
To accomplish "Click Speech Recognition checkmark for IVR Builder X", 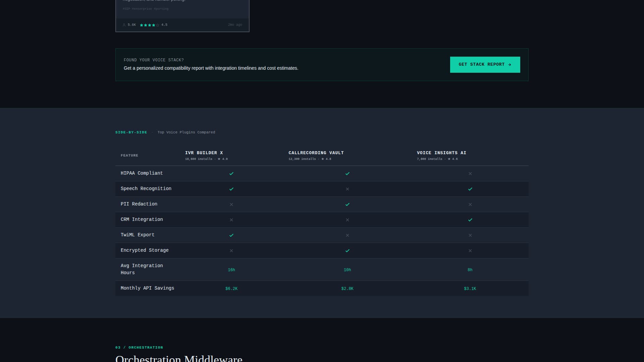I will 231,189.
